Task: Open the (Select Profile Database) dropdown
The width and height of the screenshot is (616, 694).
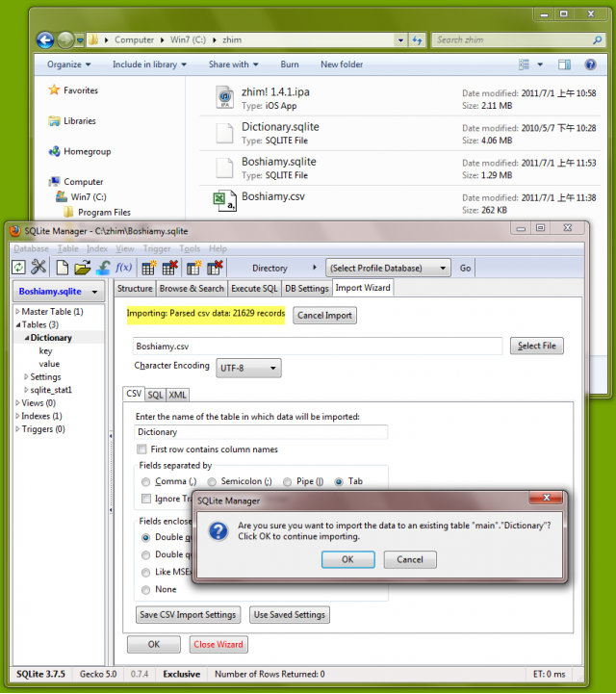Action: [388, 268]
